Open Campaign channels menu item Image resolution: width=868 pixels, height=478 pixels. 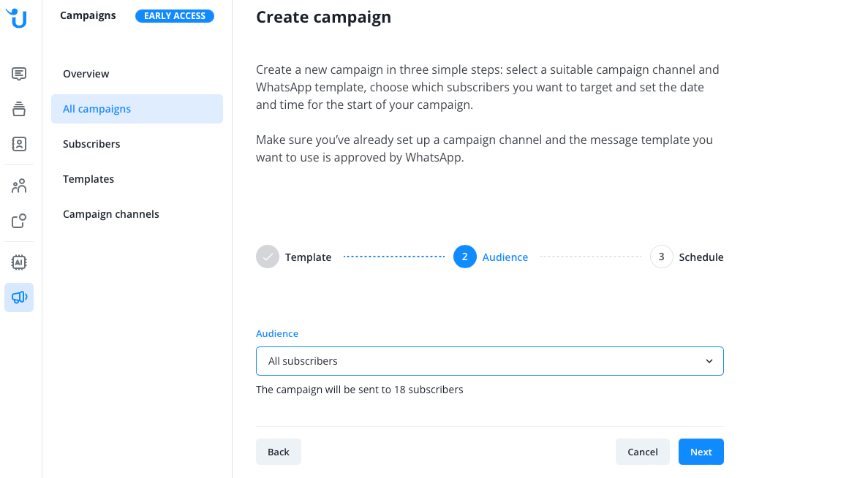coord(111,214)
